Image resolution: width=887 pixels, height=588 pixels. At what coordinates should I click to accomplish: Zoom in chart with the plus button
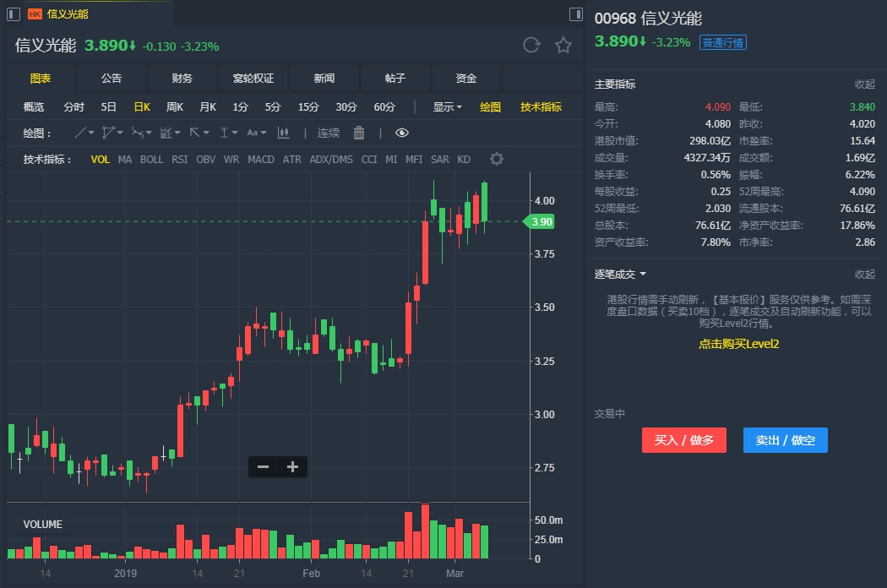point(292,467)
